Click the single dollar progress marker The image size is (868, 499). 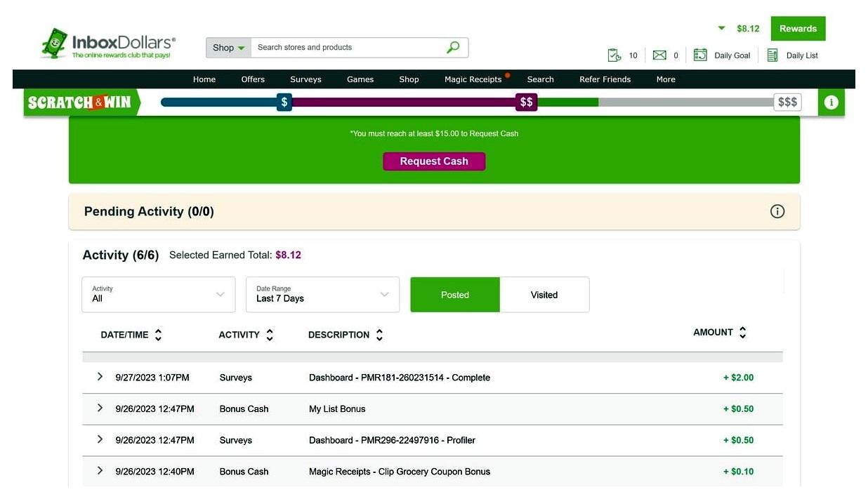[284, 102]
